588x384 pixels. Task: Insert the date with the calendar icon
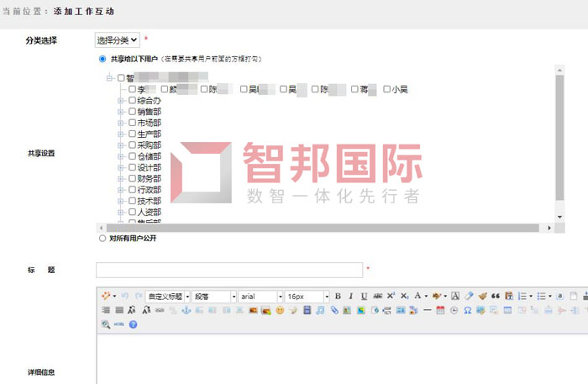point(440,311)
